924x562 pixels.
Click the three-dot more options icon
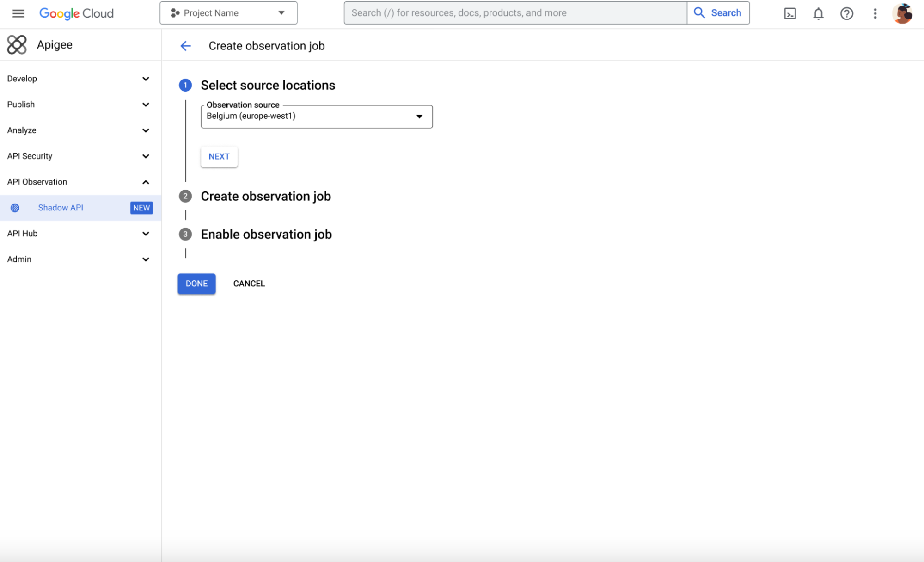(875, 13)
